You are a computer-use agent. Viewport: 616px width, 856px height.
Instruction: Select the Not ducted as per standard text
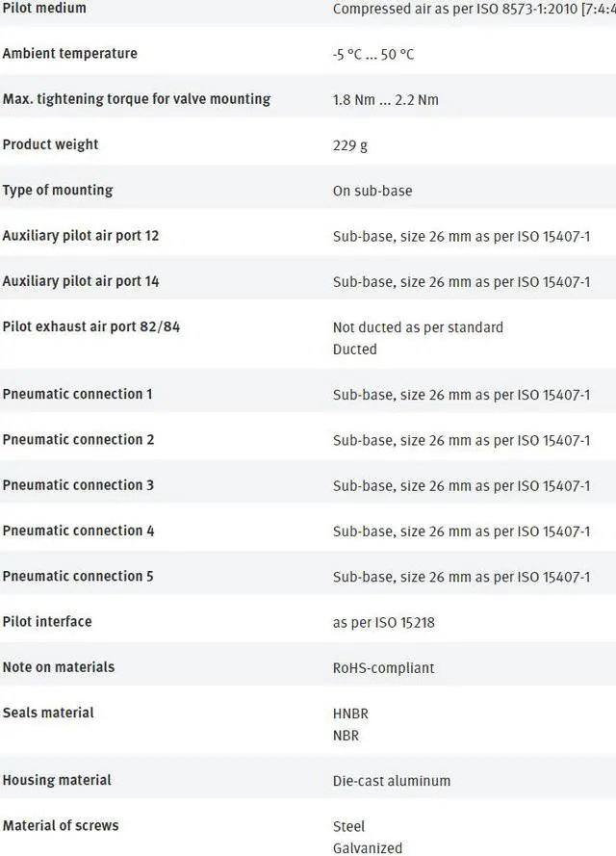pyautogui.click(x=418, y=327)
